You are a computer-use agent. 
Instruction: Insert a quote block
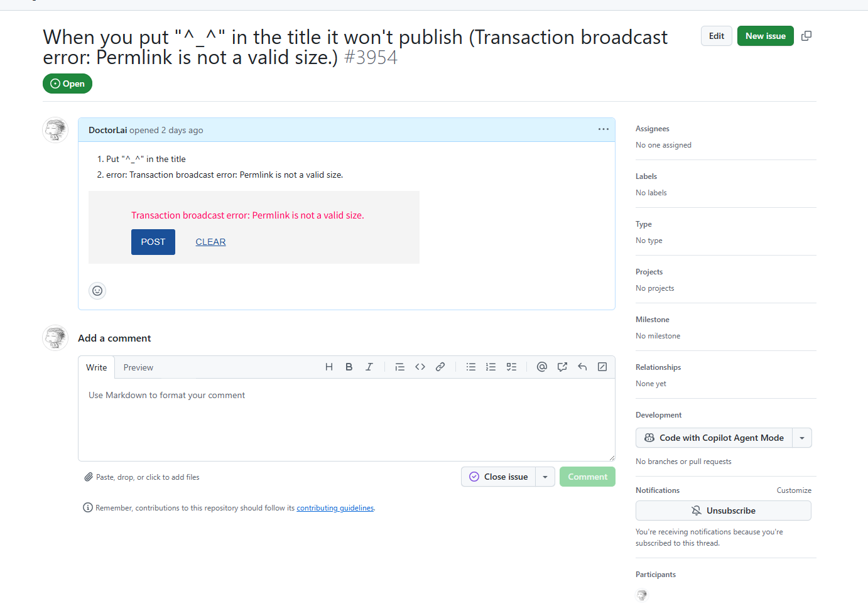coord(399,367)
